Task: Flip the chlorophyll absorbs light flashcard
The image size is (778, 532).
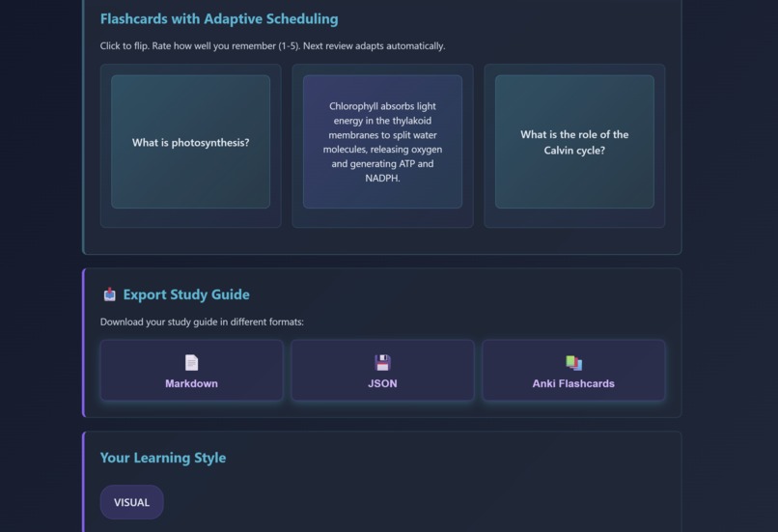Action: coord(382,142)
